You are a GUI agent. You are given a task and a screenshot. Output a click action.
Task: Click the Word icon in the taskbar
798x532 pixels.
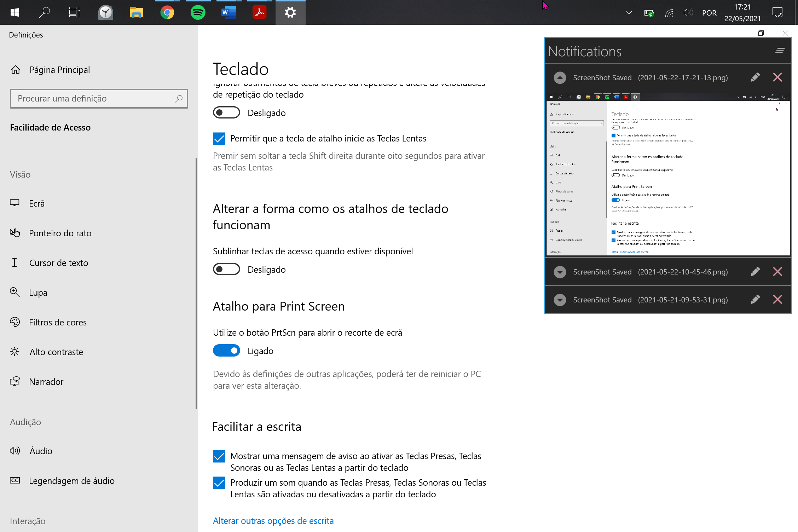[x=229, y=12]
